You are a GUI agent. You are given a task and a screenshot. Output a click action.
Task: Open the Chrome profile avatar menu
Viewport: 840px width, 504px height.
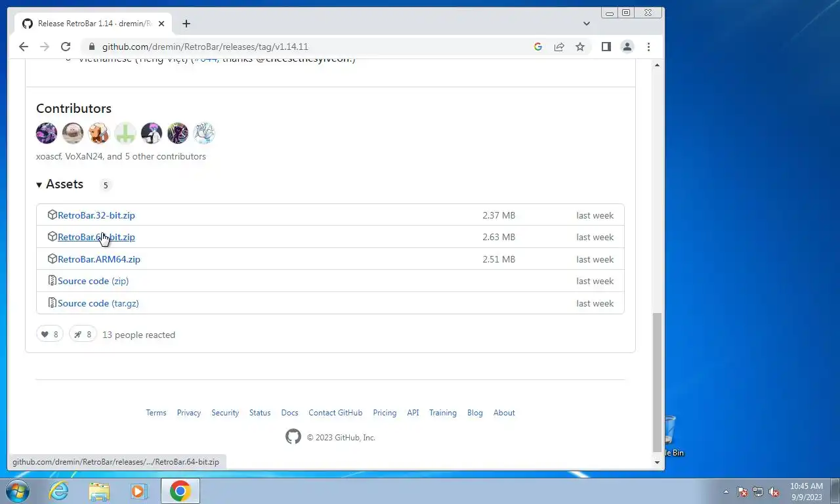click(627, 47)
